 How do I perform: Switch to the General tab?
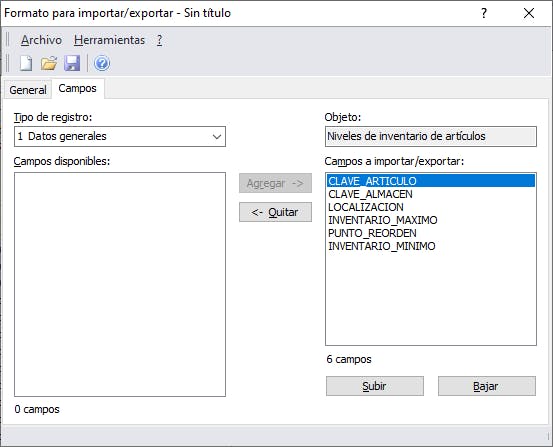coord(28,90)
